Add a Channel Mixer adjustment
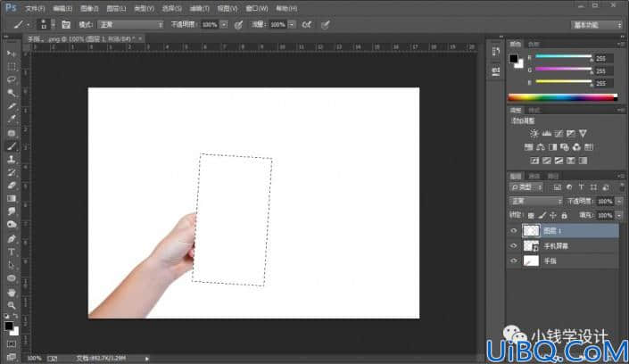The height and width of the screenshot is (364, 629). click(576, 147)
